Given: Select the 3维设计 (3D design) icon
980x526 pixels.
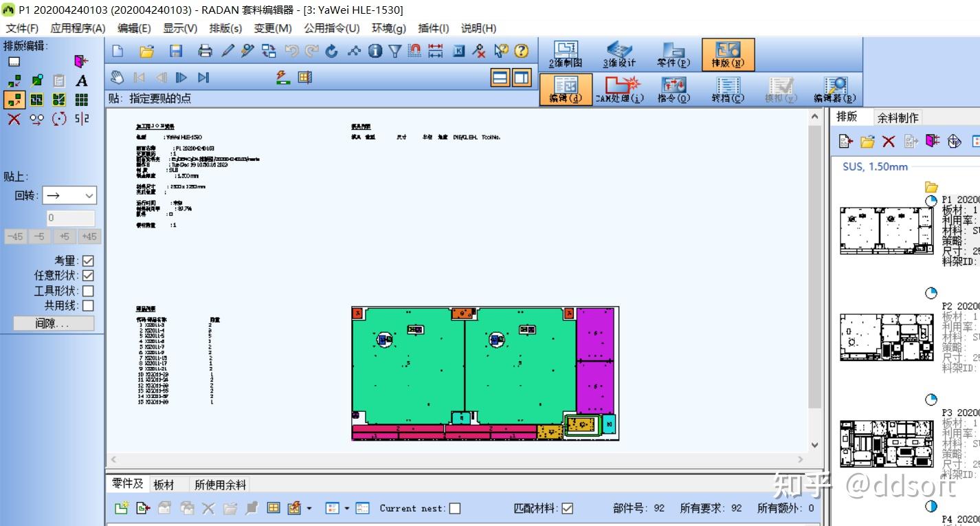Looking at the screenshot, I should pyautogui.click(x=619, y=54).
